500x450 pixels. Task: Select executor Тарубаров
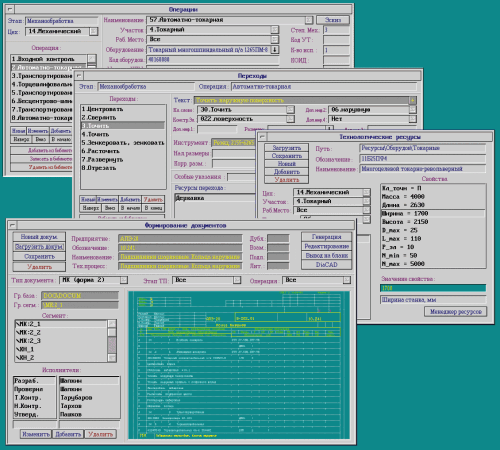[x=89, y=398]
